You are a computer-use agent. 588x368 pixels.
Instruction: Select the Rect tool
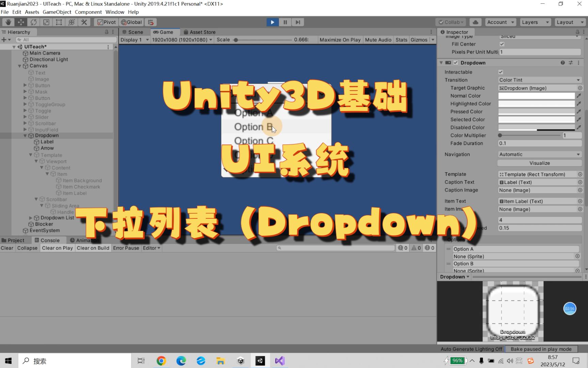coord(59,22)
